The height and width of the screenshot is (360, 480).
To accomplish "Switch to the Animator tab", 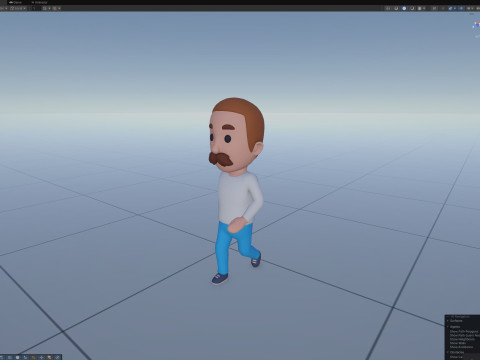I will (x=39, y=2).
